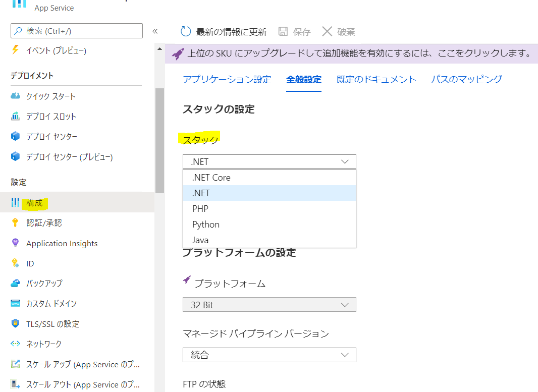Click the SKU upgrade banner text
This screenshot has height=392, width=538.
(359, 53)
